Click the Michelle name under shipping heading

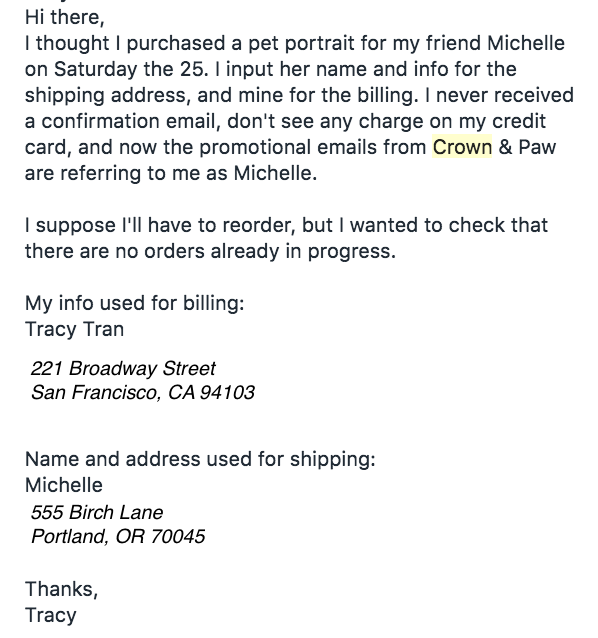[x=64, y=485]
